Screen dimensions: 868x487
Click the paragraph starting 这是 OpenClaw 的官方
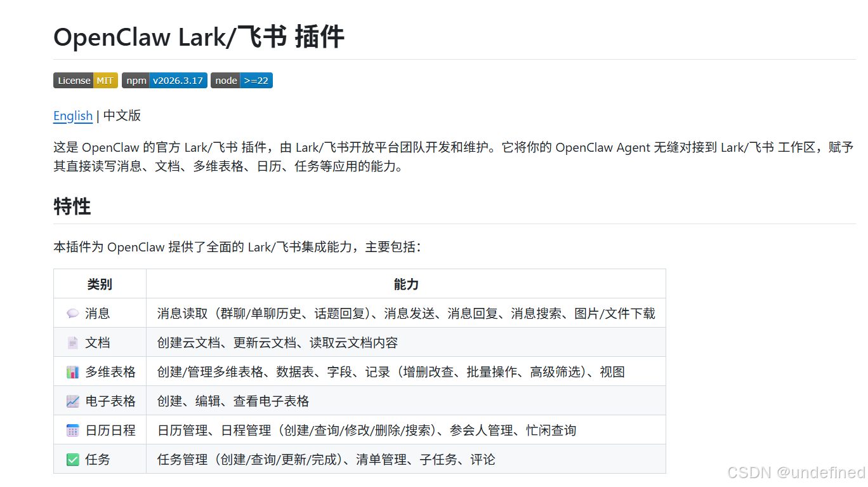454,157
